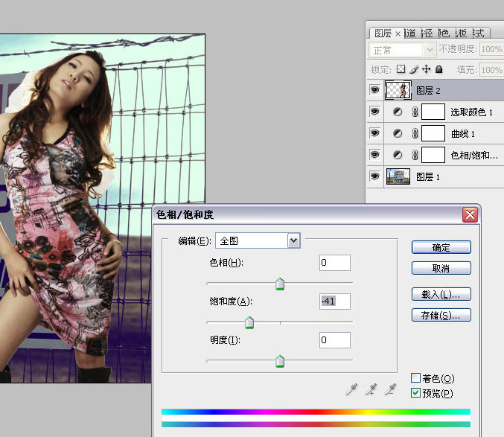The height and width of the screenshot is (437, 504).
Task: Click the 载入(L)... load button
Action: click(441, 295)
